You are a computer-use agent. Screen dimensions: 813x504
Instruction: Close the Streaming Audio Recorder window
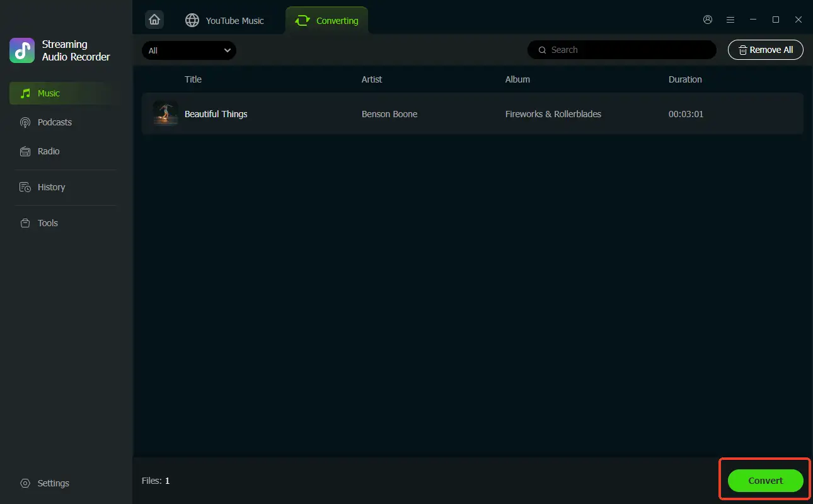click(x=799, y=20)
